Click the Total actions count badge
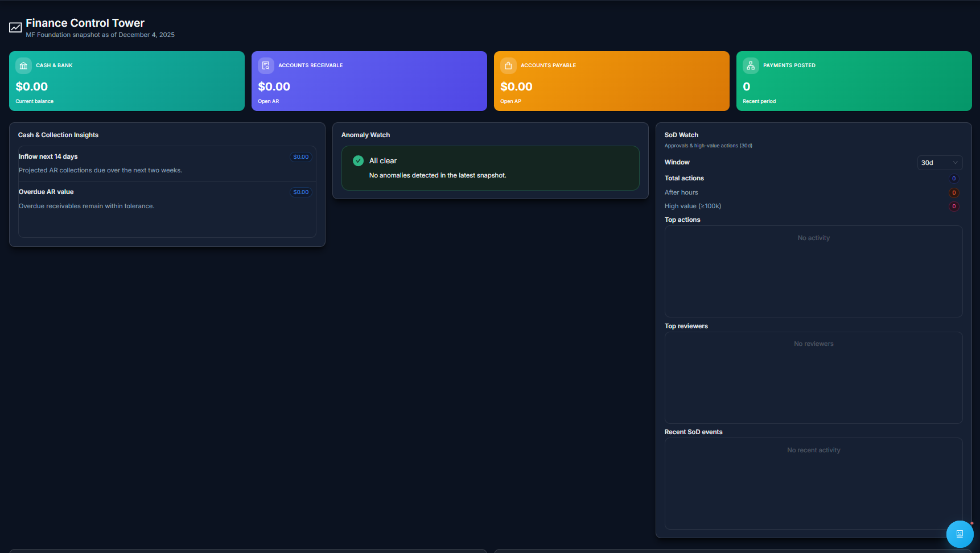 pos(954,178)
